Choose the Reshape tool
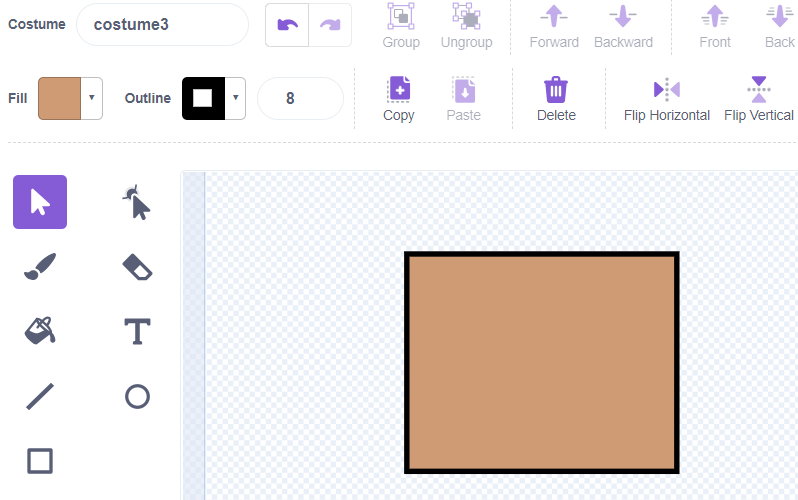This screenshot has width=798, height=500. tap(136, 202)
